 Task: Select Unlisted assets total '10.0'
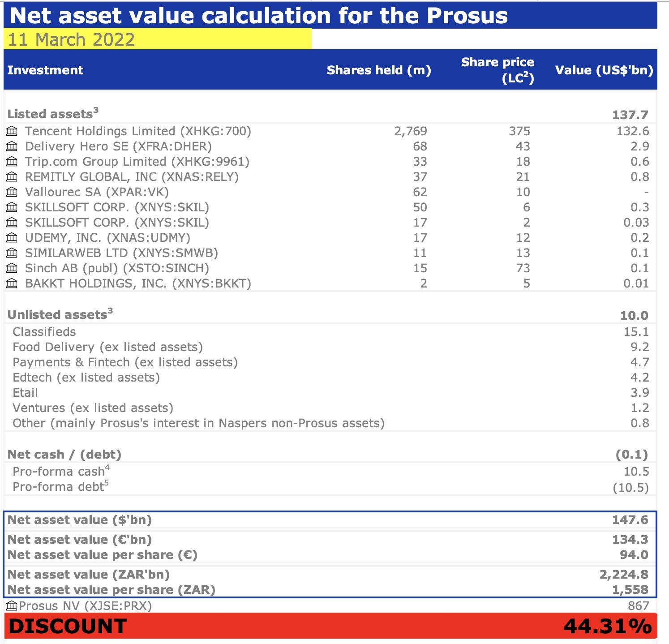(x=634, y=316)
